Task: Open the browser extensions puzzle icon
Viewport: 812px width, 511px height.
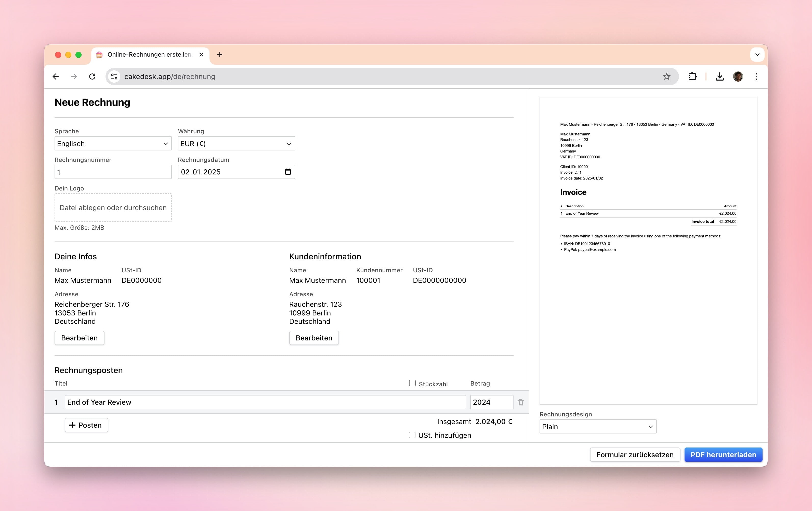Action: 692,76
